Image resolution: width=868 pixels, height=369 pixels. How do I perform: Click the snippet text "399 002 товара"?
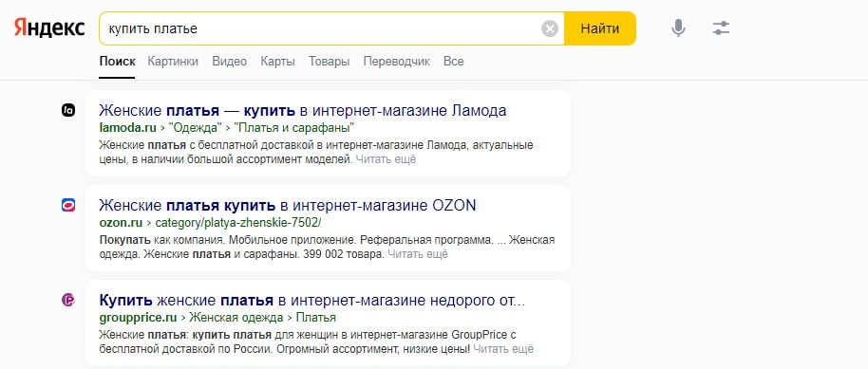click(x=344, y=255)
